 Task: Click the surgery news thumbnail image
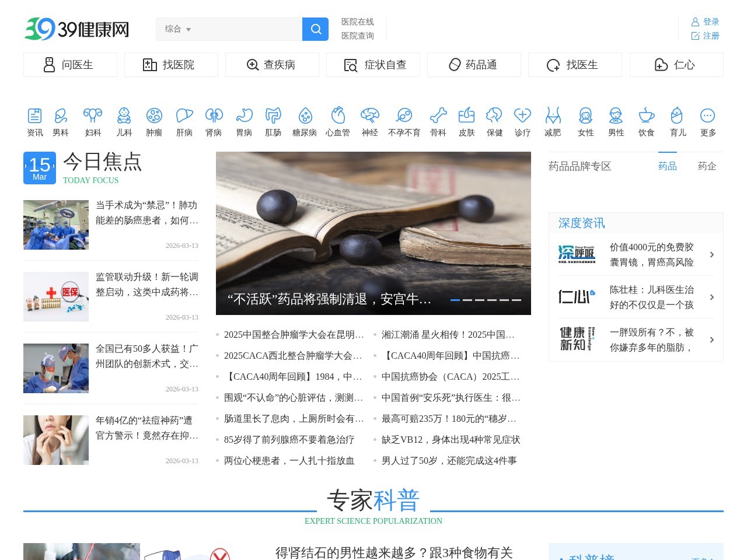[x=55, y=225]
